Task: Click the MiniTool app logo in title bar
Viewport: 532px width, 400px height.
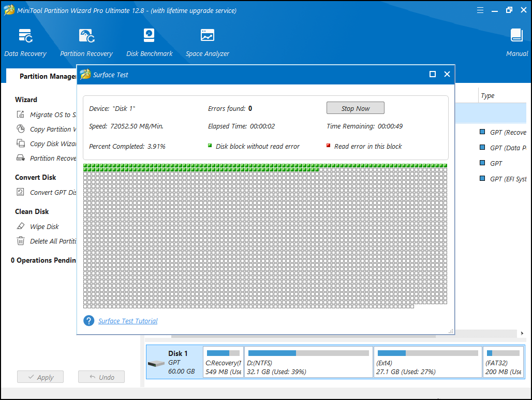Action: click(x=9, y=10)
